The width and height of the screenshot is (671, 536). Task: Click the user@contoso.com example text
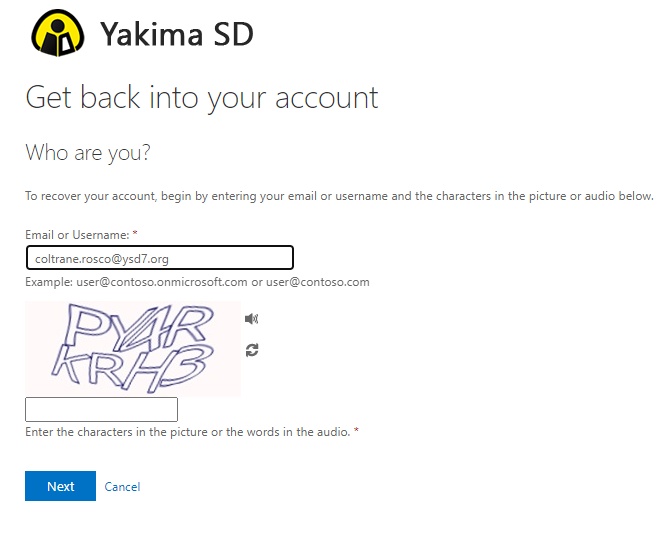point(318,282)
